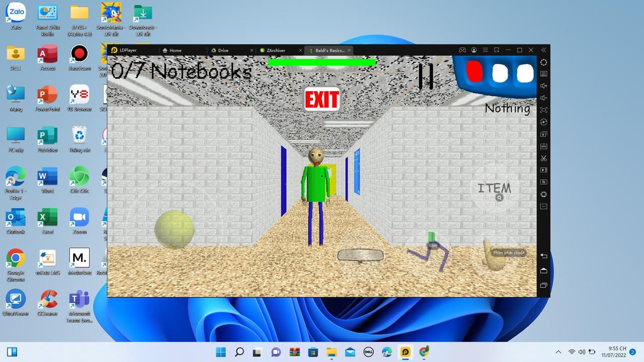
Task: Tap the rear-view mirror button
Action: (x=360, y=255)
